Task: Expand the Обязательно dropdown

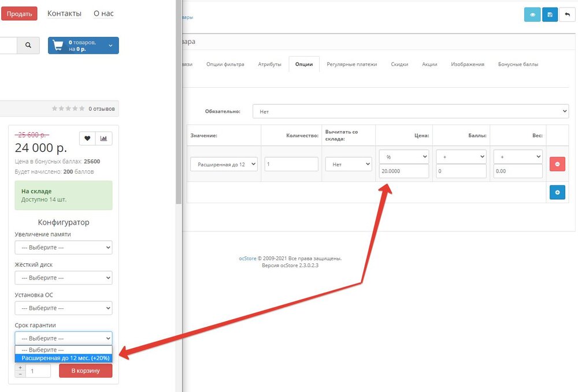Action: pyautogui.click(x=410, y=111)
